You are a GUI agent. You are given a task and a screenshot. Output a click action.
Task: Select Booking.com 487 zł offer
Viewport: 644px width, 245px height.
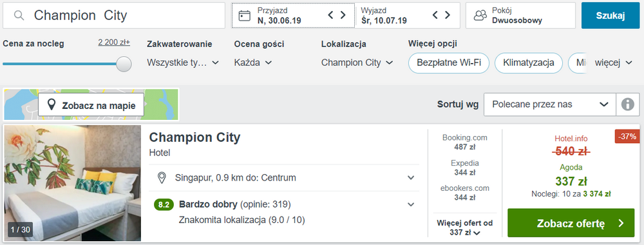click(x=465, y=142)
